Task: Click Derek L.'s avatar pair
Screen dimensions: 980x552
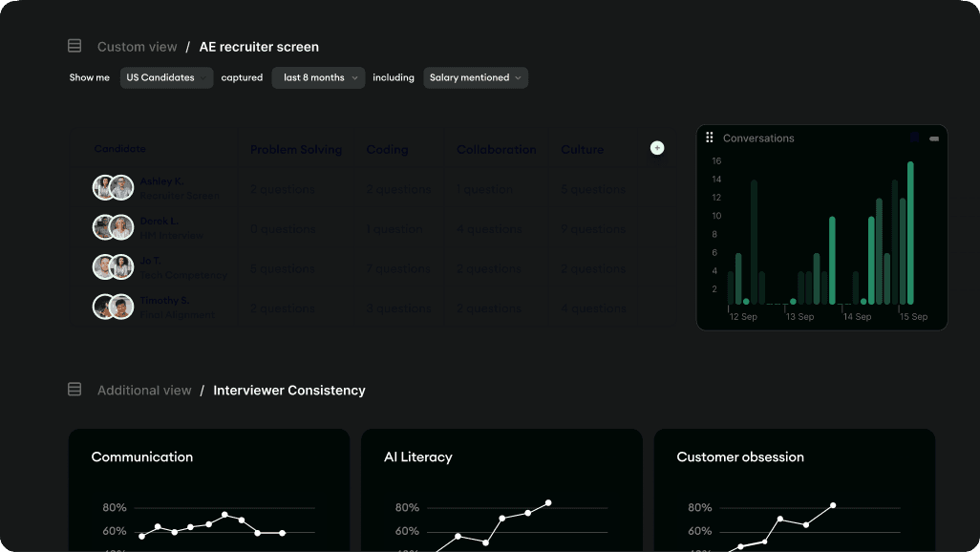Action: point(113,227)
